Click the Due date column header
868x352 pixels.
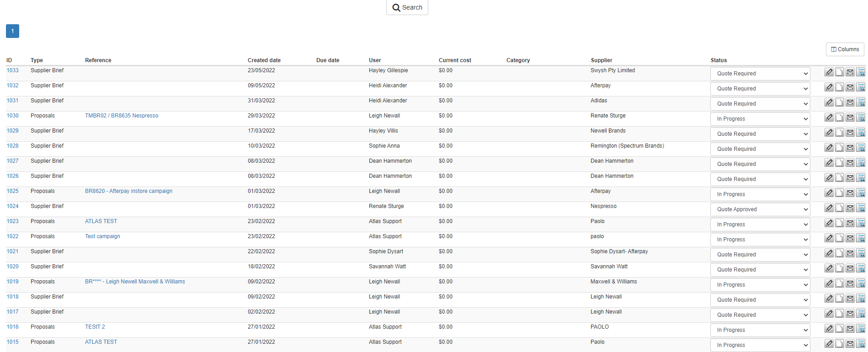click(328, 60)
